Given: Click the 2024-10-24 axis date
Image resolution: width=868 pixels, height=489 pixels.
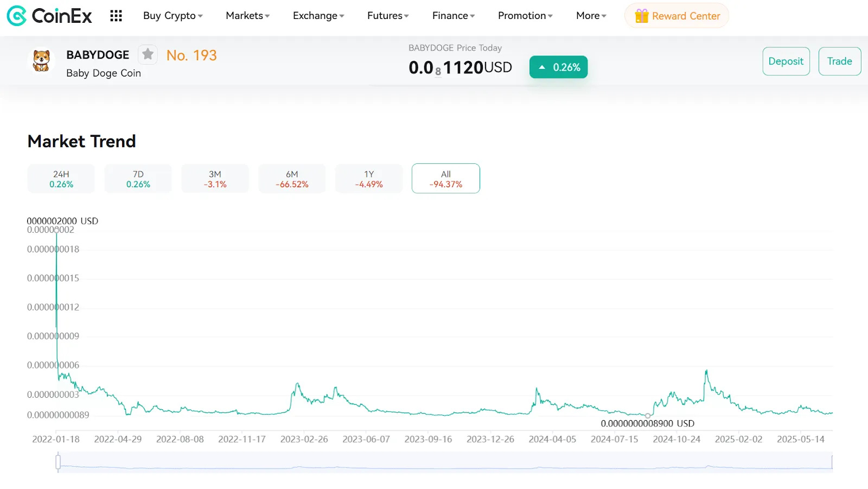Looking at the screenshot, I should (676, 439).
